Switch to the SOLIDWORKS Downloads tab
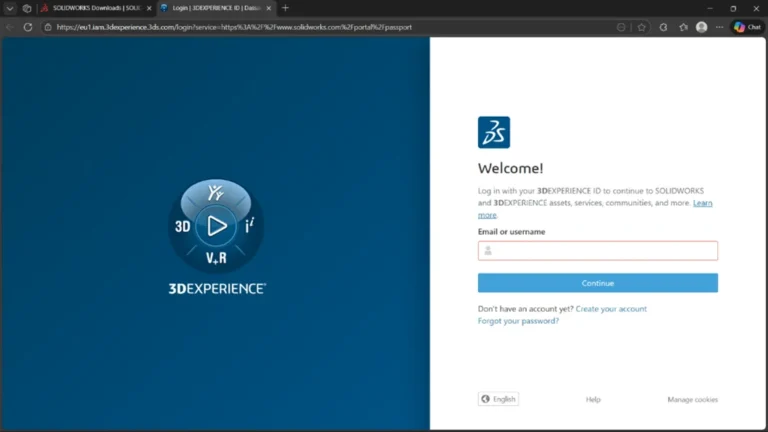 point(96,8)
